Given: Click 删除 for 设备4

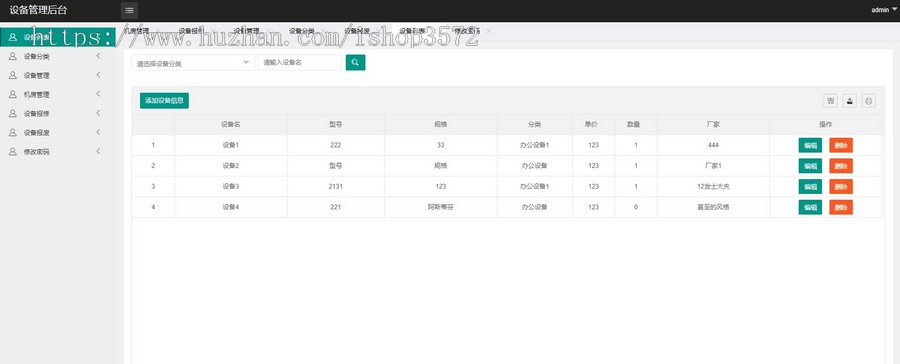Looking at the screenshot, I should click(x=841, y=207).
